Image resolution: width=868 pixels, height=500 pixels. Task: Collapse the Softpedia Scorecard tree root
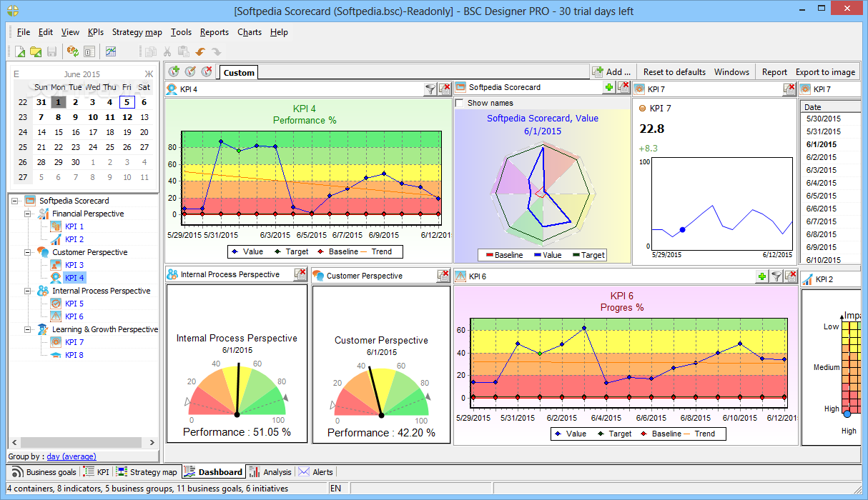[x=15, y=201]
